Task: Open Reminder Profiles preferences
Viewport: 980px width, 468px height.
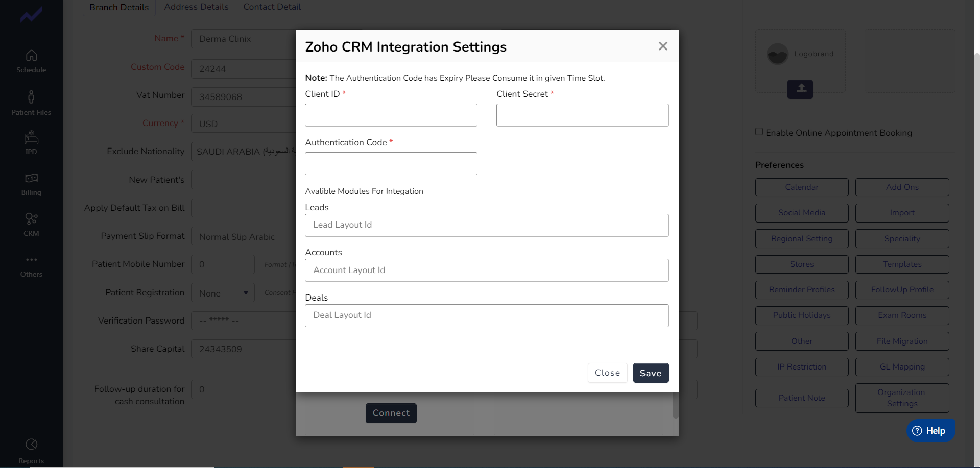Action: click(x=802, y=290)
